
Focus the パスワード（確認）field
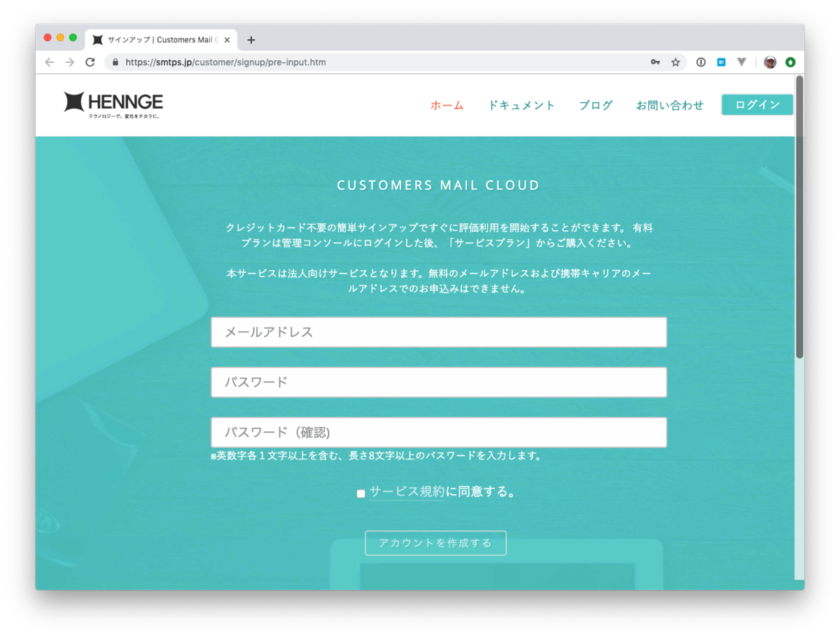pyautogui.click(x=439, y=433)
